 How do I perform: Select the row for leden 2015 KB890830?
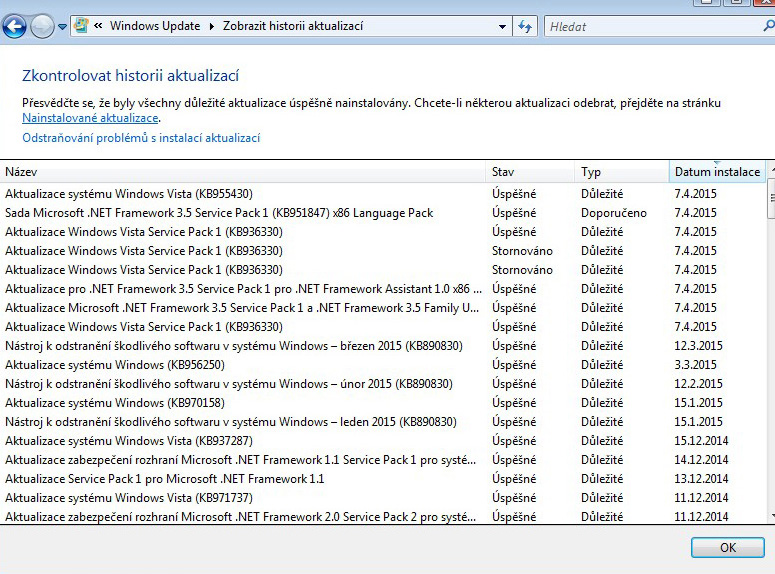(383, 422)
